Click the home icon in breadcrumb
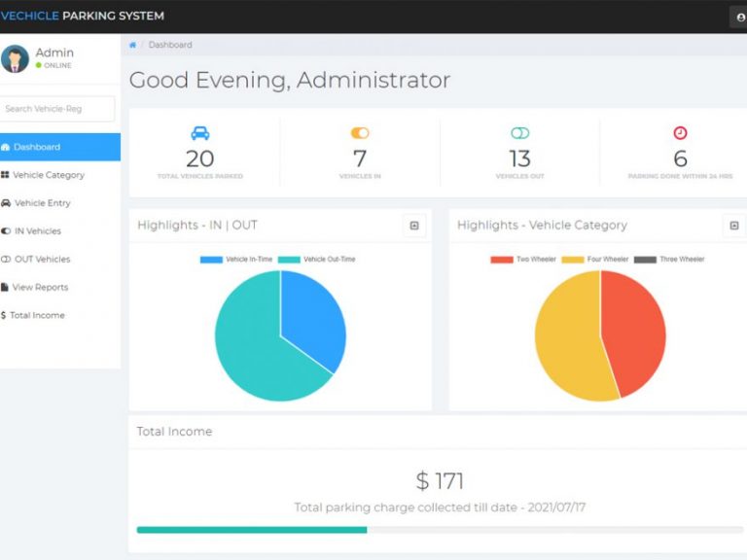This screenshot has width=747, height=560. [132, 45]
